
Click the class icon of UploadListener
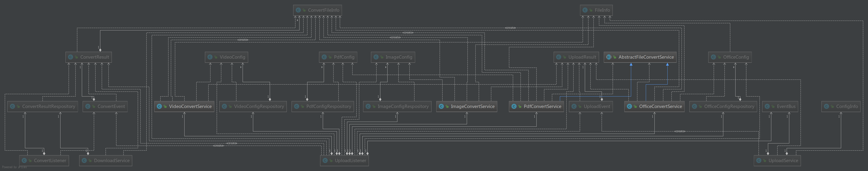[325, 161]
